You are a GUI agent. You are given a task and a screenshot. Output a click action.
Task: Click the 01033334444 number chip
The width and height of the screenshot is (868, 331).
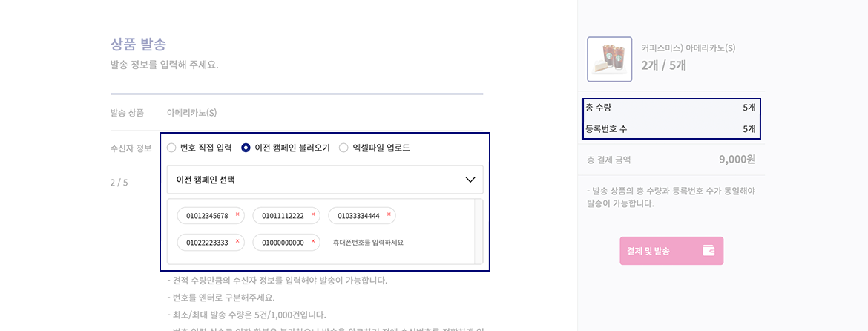click(358, 216)
